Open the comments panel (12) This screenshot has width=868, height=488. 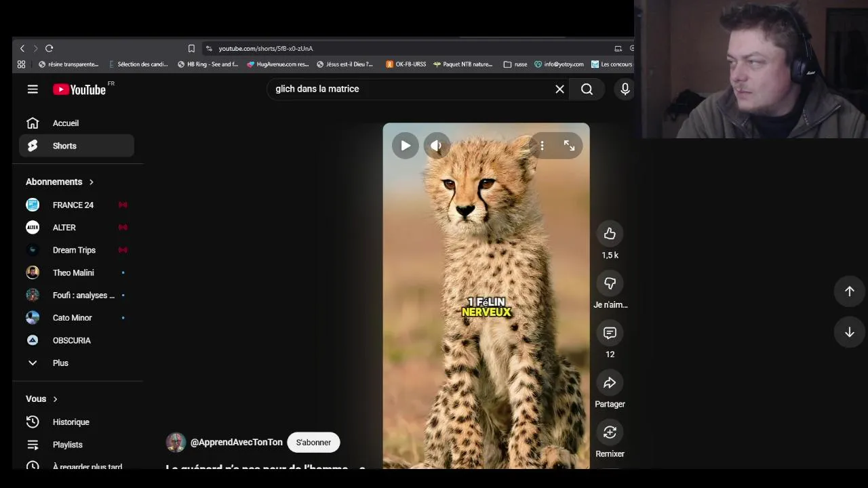[x=610, y=333]
